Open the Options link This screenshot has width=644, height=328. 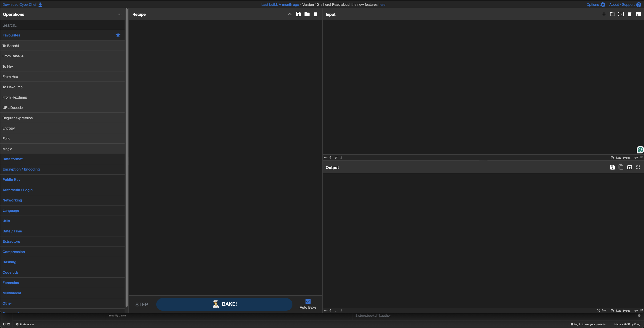tap(592, 5)
